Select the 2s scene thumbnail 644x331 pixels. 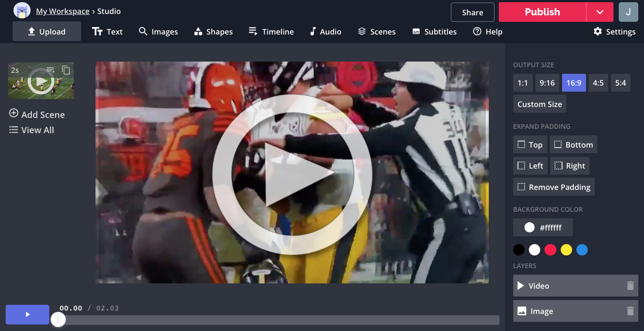(41, 81)
